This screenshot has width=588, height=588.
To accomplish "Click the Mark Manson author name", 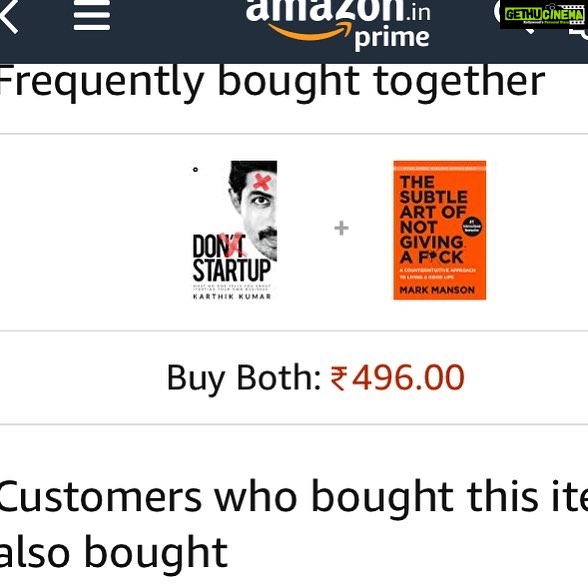I will (x=437, y=290).
